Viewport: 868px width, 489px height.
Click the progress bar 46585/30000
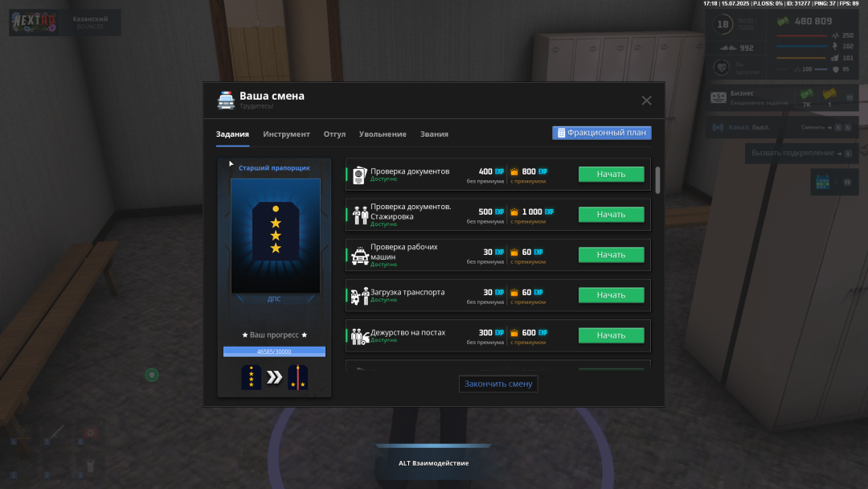pyautogui.click(x=274, y=351)
